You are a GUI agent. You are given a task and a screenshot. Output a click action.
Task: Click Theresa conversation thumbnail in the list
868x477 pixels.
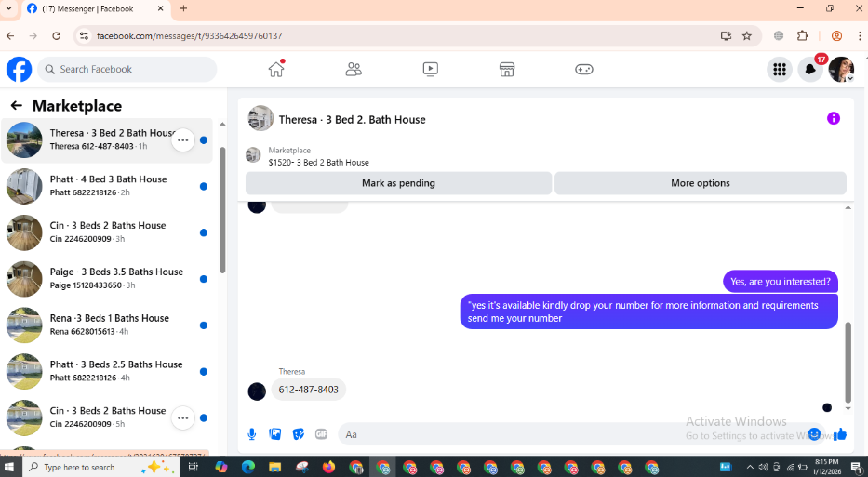pos(24,140)
